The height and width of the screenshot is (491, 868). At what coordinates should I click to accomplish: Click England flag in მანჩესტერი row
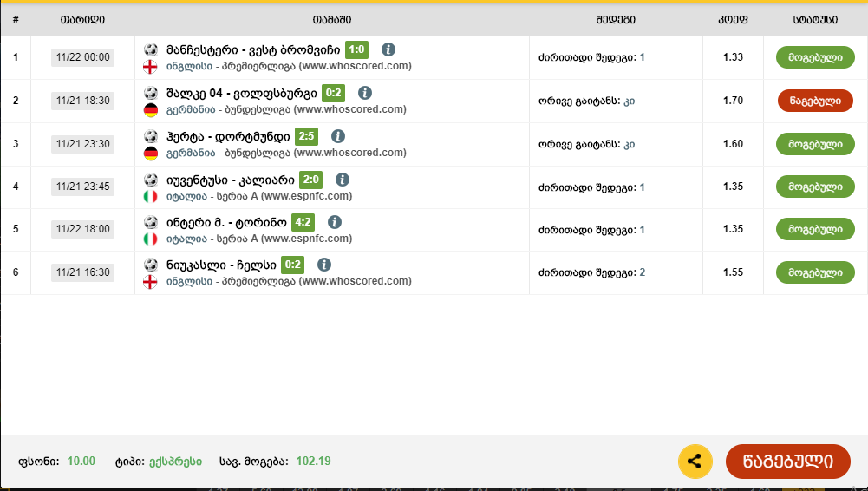151,67
